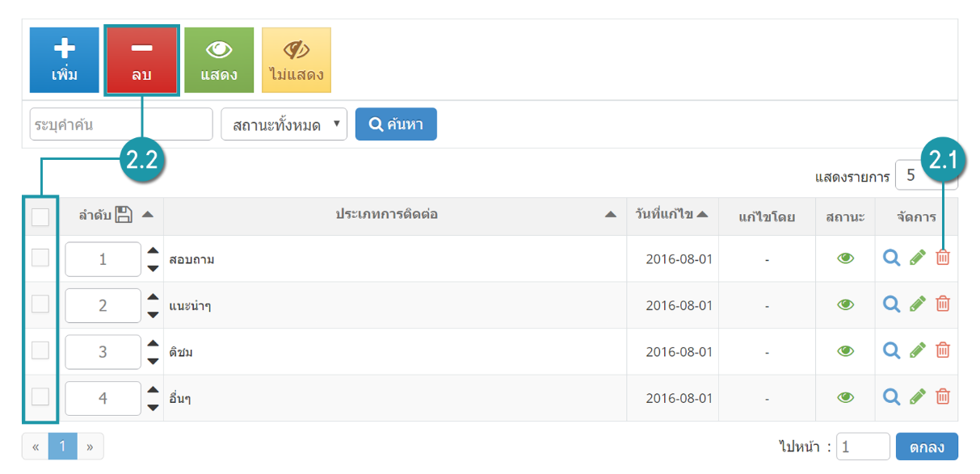The width and height of the screenshot is (980, 474).
Task: Click the blue เพิ่ม add button
Action: coord(65,60)
